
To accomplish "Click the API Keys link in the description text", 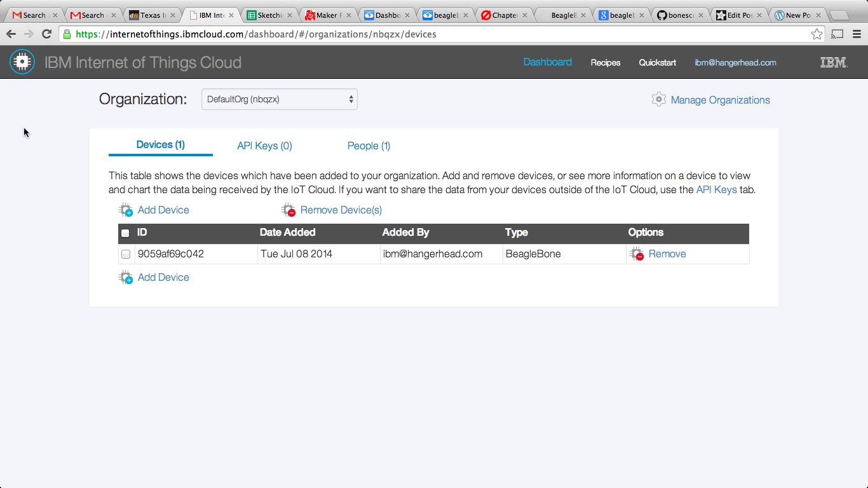I will [716, 189].
